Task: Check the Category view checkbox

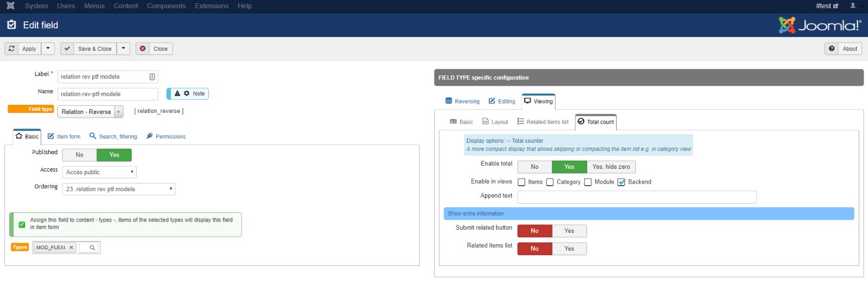Action: [550, 182]
